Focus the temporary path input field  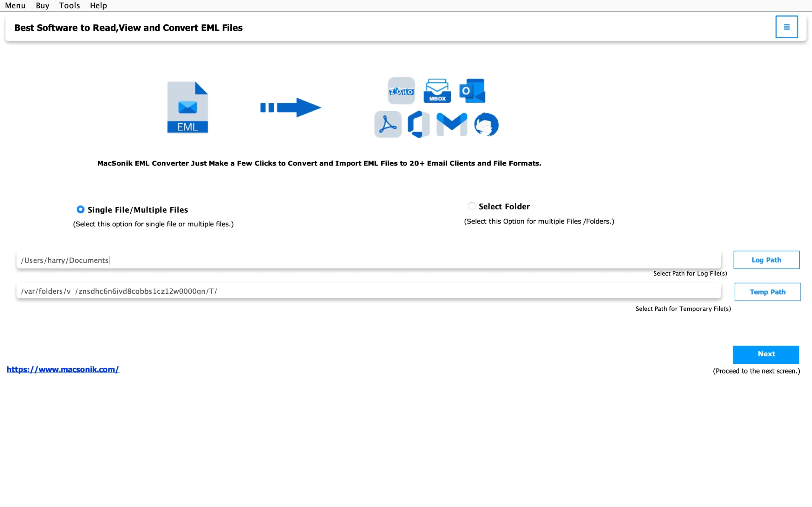369,291
